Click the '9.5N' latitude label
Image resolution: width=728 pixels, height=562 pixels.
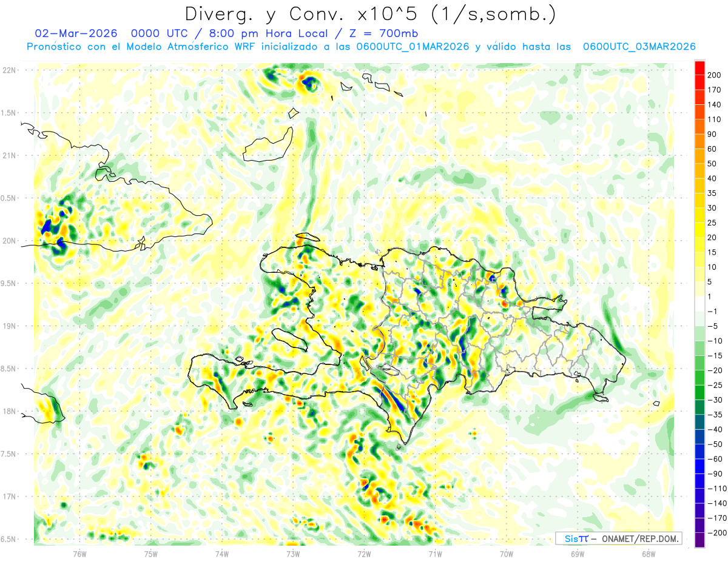point(8,283)
